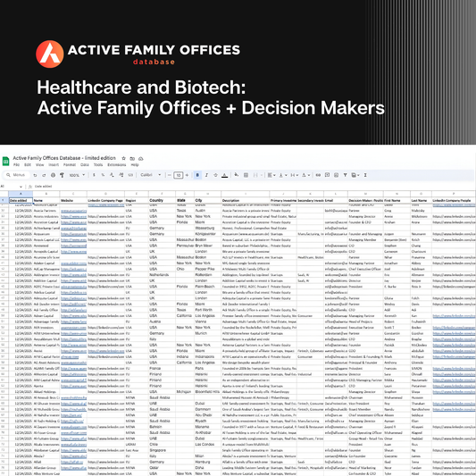
Task: Select the First Name header cell
Action: 397,200
